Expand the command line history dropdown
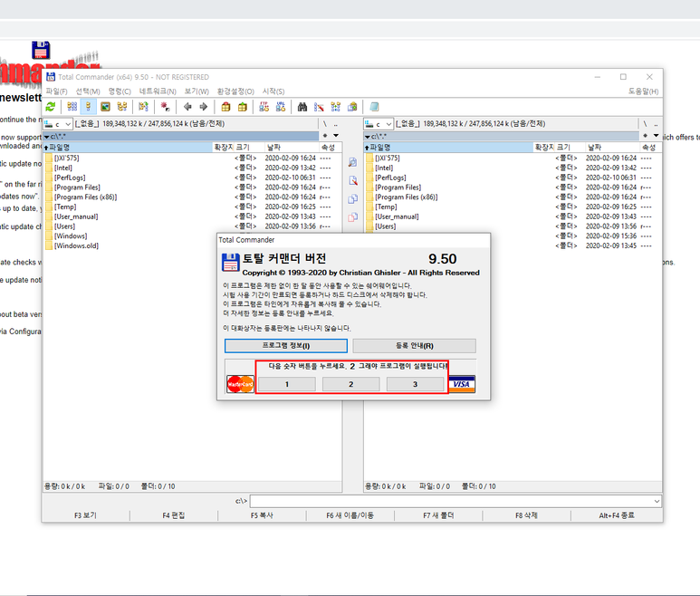The width and height of the screenshot is (700, 596). click(657, 502)
